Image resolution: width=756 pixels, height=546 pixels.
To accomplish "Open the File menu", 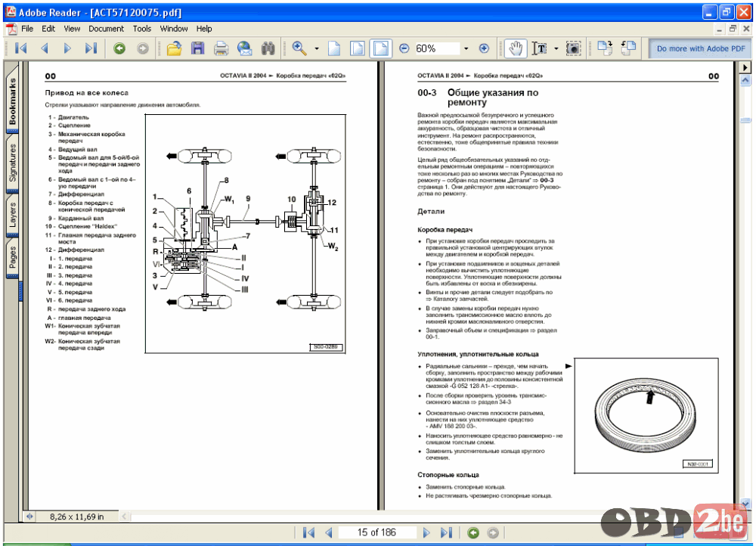I will pyautogui.click(x=27, y=29).
